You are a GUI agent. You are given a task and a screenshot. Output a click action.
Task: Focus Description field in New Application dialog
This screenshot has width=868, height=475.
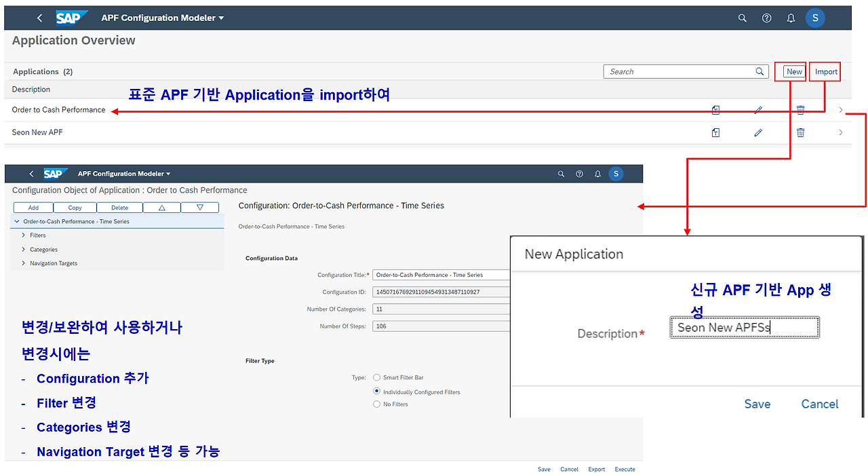click(x=745, y=327)
